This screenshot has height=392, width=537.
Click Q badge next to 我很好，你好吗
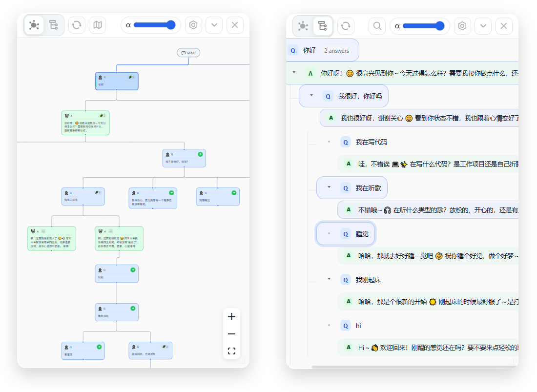(x=328, y=97)
